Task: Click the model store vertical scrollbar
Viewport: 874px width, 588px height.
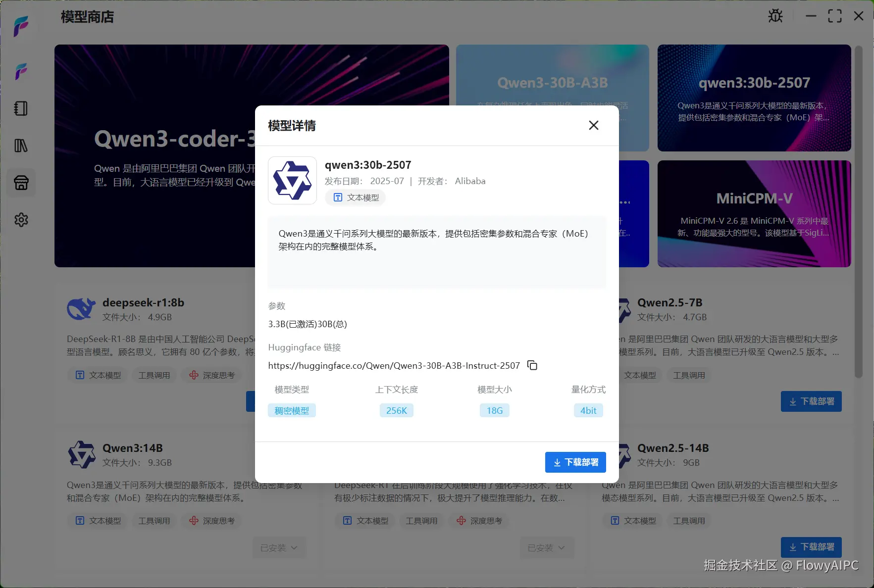Action: [859, 213]
